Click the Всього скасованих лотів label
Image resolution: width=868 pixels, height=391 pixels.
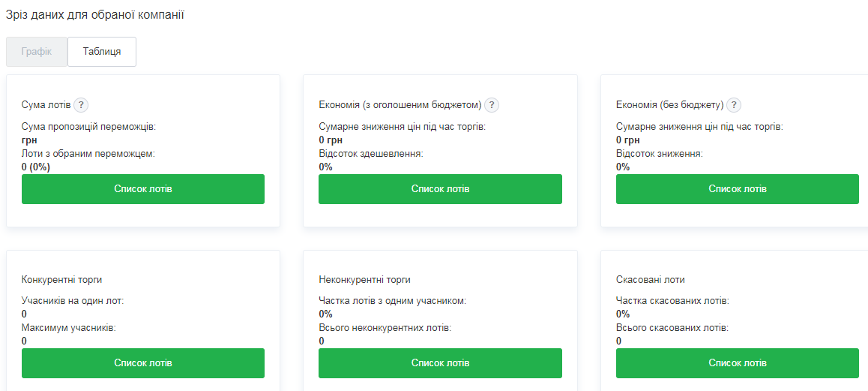[x=672, y=328]
